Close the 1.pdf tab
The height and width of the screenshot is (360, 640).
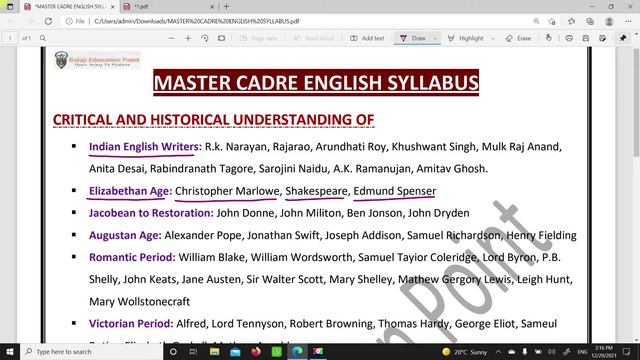[x=212, y=7]
